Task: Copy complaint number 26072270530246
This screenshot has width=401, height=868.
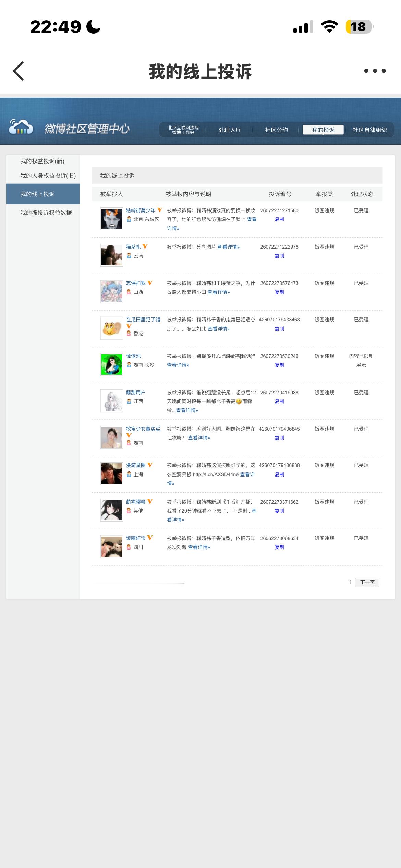Action: point(279,365)
